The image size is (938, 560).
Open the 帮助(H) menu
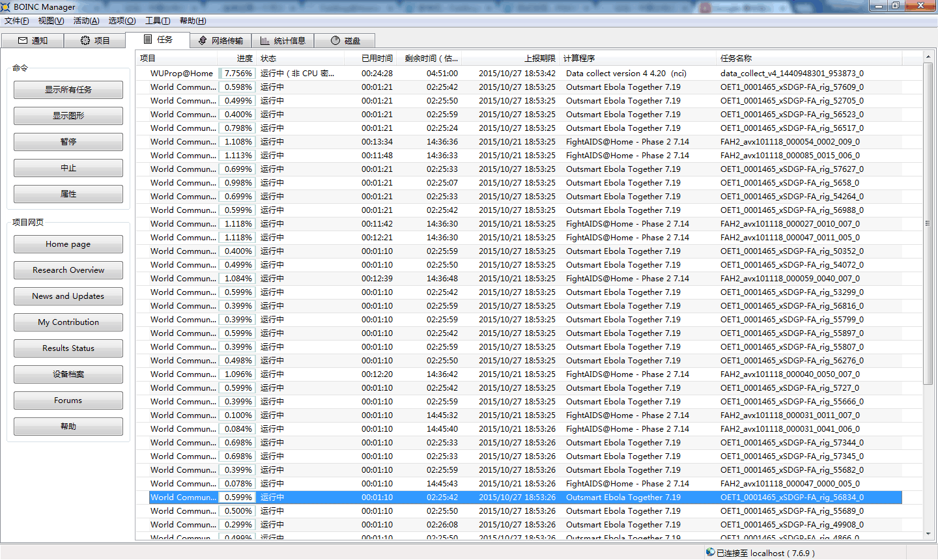pos(193,21)
